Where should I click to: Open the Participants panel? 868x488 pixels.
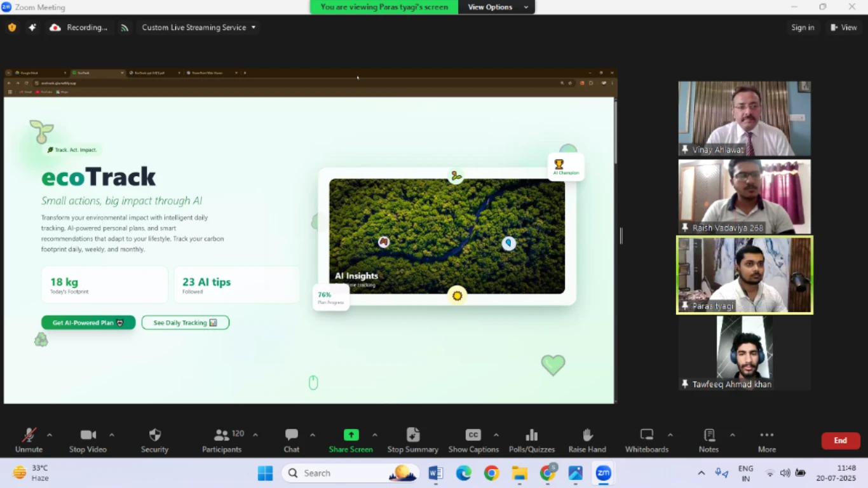pyautogui.click(x=222, y=435)
